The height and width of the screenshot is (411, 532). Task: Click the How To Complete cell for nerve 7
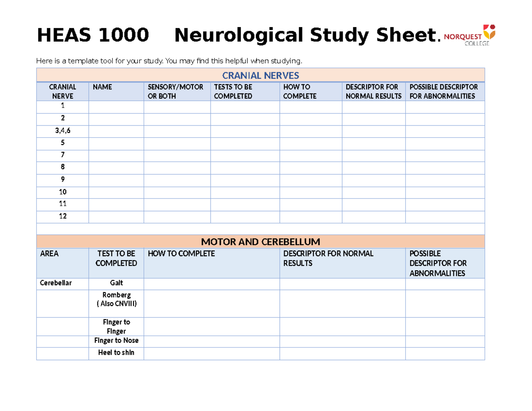[x=311, y=156]
